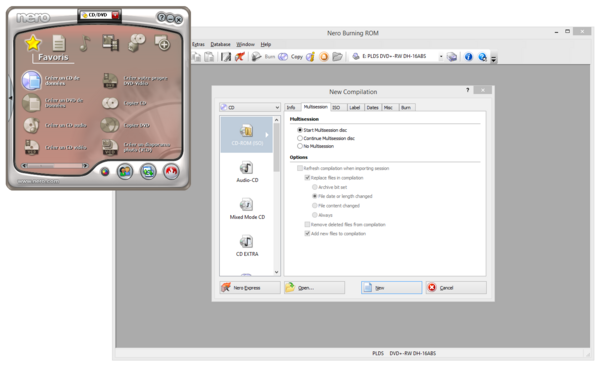The width and height of the screenshot is (600, 365).
Task: Toggle Refresh compilation when importing session
Action: [343, 168]
